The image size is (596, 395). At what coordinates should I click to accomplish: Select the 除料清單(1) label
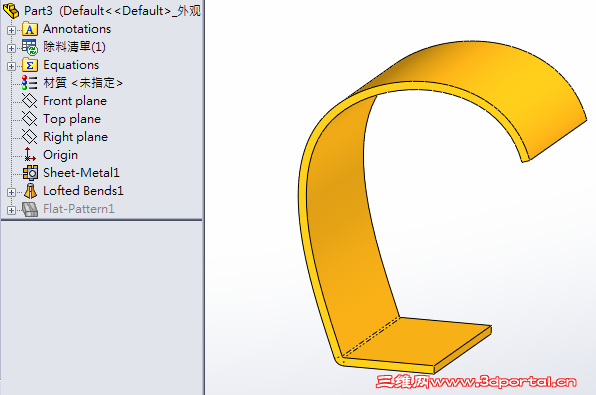point(74,47)
